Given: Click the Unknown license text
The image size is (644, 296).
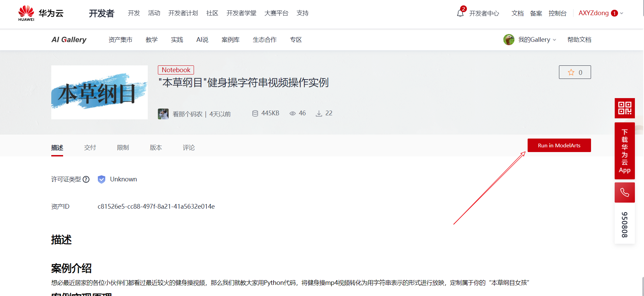Looking at the screenshot, I should pyautogui.click(x=123, y=179).
